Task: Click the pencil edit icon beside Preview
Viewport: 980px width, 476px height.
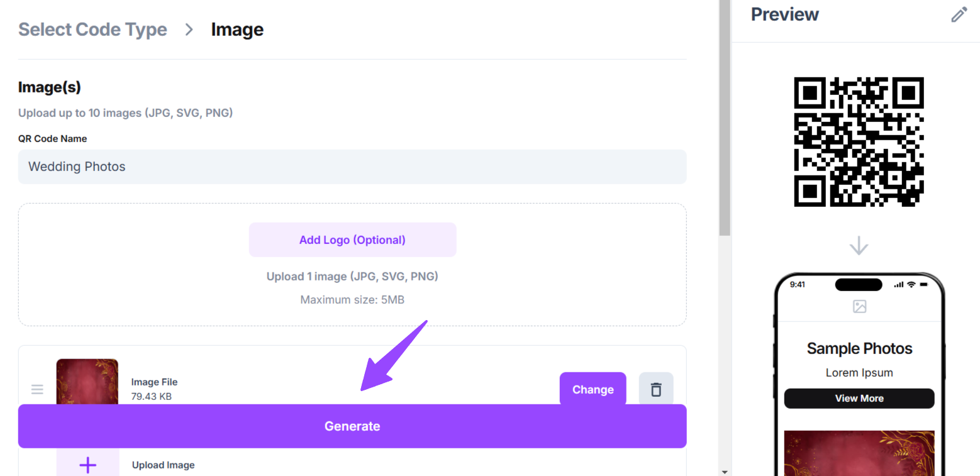Action: tap(959, 14)
